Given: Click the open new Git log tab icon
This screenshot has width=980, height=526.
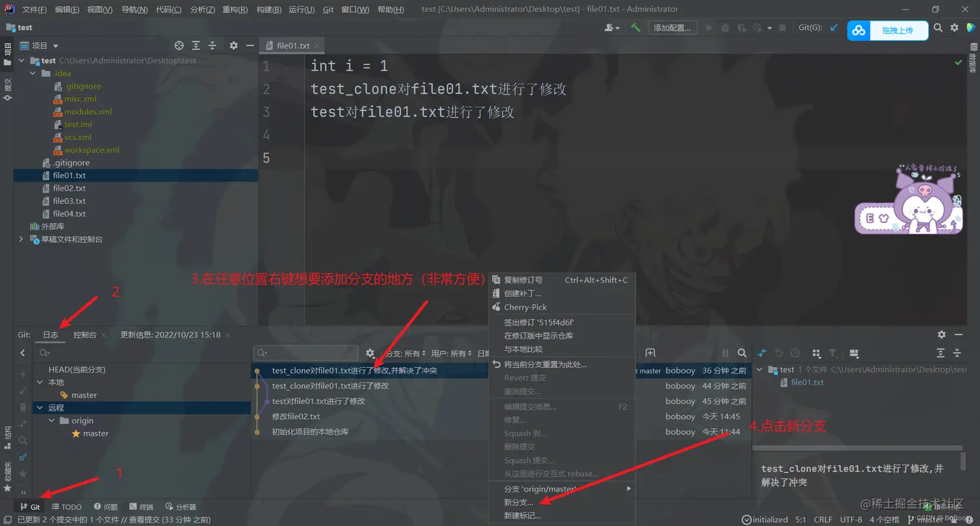Looking at the screenshot, I should pos(650,353).
